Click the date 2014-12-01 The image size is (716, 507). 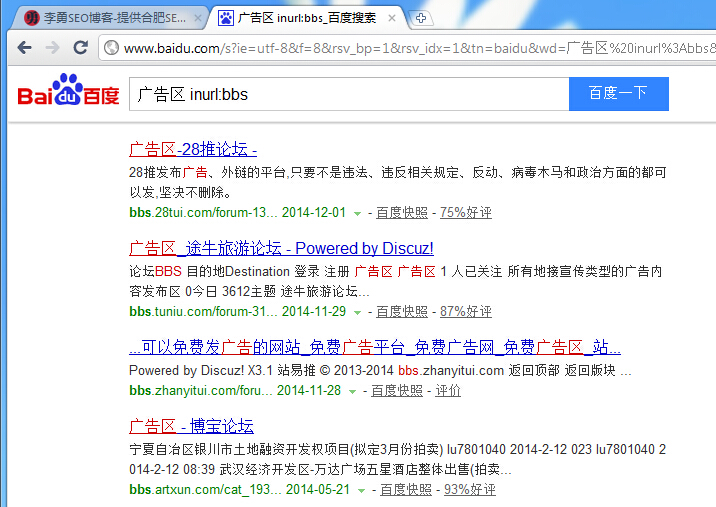coord(314,213)
